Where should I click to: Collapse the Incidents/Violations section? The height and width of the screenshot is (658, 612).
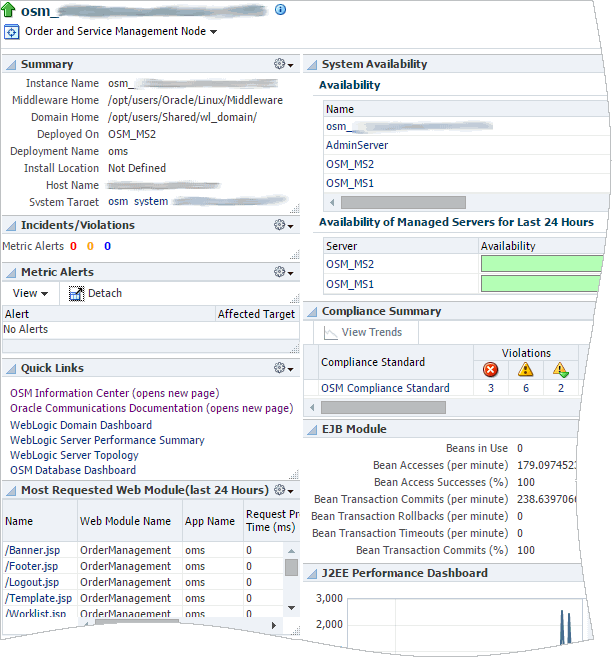coord(10,226)
